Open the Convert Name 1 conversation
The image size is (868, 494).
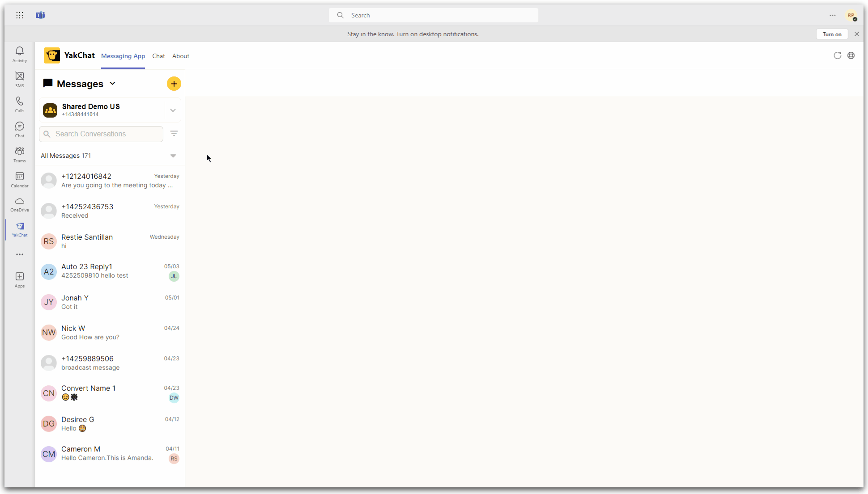coord(110,393)
